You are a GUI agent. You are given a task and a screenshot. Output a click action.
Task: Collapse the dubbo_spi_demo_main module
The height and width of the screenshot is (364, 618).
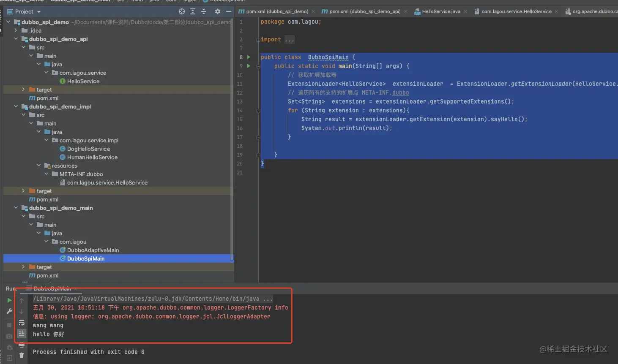[x=16, y=208]
